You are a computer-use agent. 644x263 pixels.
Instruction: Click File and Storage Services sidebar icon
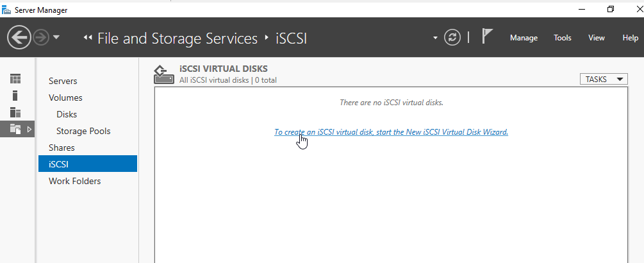(x=15, y=129)
